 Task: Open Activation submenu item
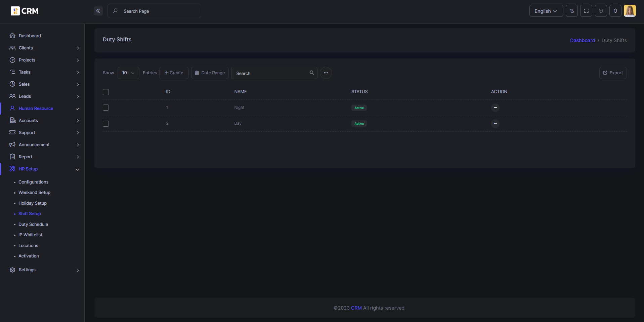tap(29, 256)
